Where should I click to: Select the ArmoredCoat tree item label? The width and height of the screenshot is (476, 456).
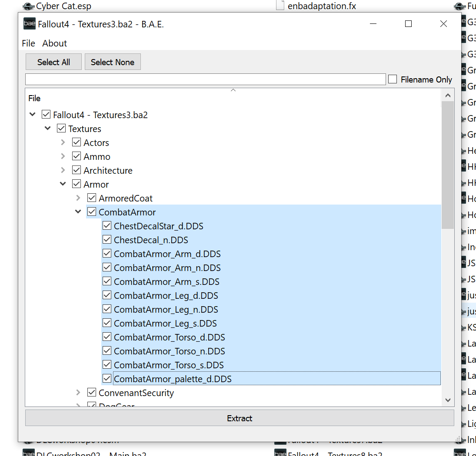pos(126,198)
